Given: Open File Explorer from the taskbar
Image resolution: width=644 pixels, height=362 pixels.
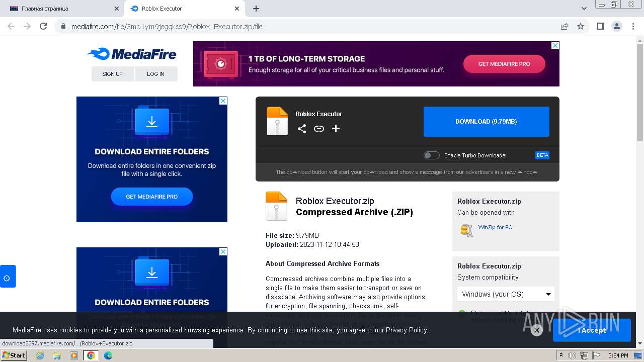Looking at the screenshot, I should 57,355.
